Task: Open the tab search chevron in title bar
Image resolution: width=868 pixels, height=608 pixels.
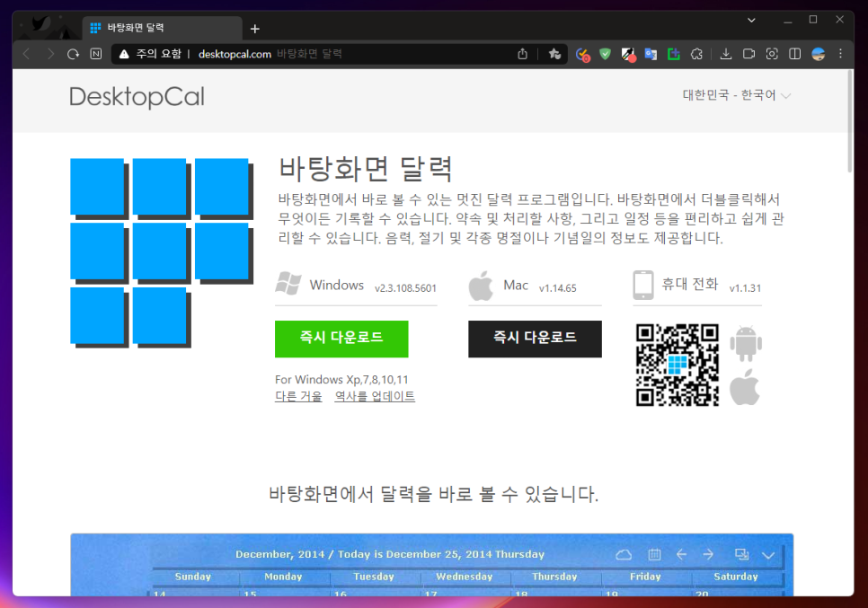Action: coord(751,20)
